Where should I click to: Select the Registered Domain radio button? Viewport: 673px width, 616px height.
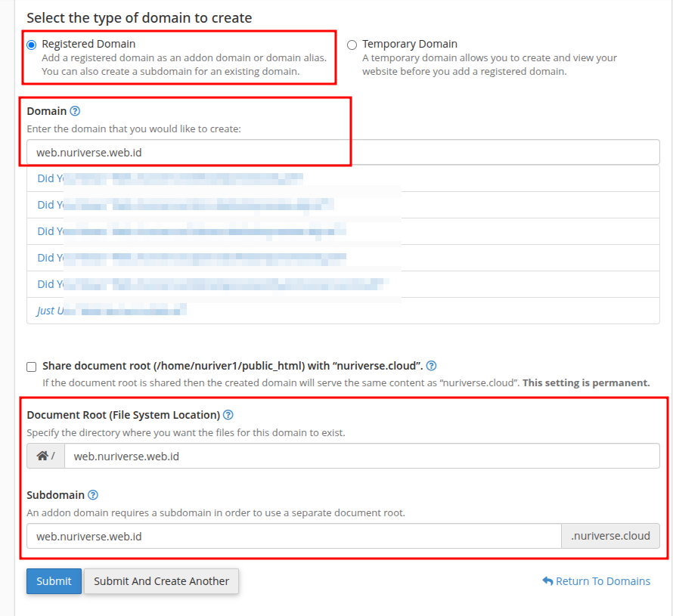pos(32,45)
